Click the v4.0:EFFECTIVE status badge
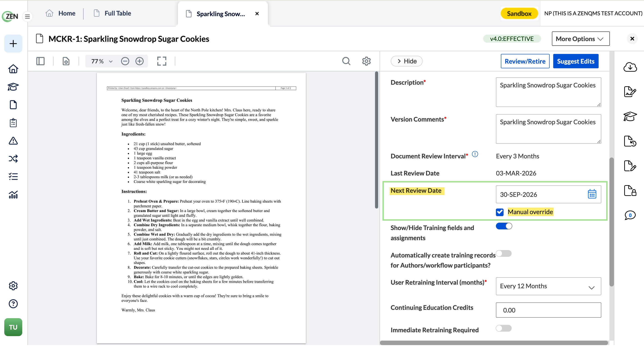644x346 pixels. coord(512,39)
